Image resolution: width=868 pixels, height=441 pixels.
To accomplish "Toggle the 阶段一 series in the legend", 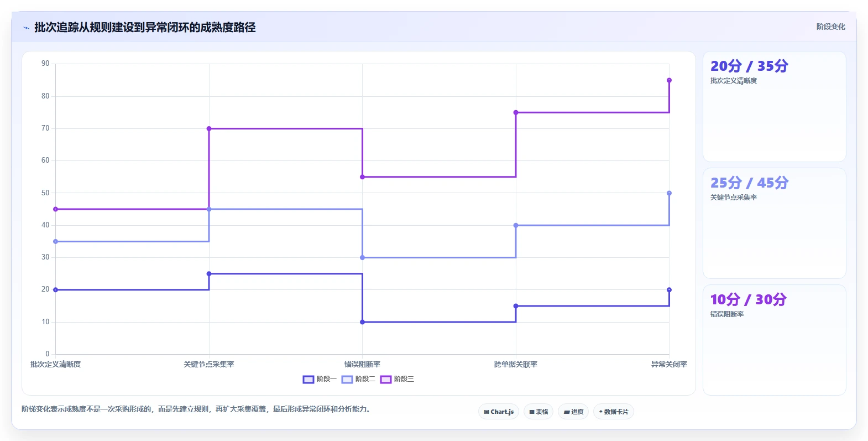I will pos(320,379).
